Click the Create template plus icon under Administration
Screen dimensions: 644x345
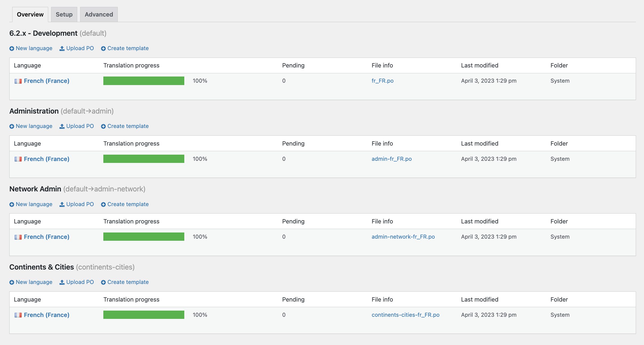103,126
